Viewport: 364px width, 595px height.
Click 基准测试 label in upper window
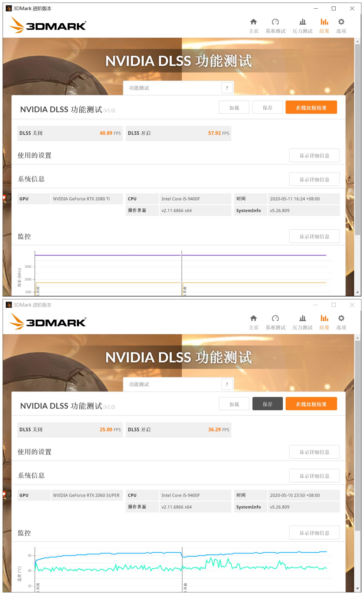click(x=275, y=31)
